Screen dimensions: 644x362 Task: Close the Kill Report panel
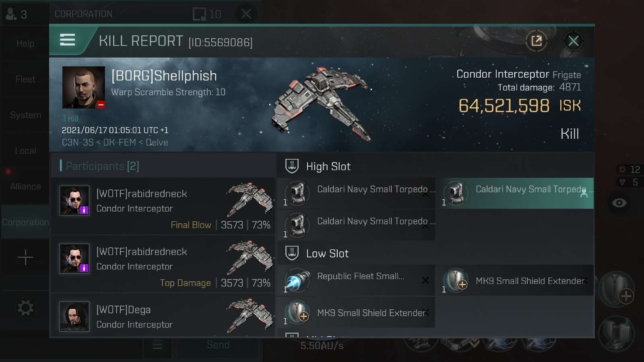click(x=573, y=41)
